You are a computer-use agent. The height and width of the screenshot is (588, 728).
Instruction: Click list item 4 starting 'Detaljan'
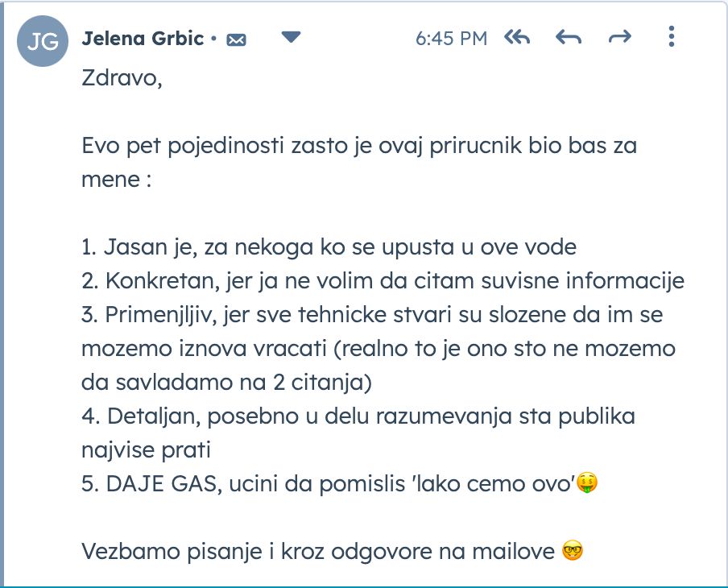[x=358, y=416]
